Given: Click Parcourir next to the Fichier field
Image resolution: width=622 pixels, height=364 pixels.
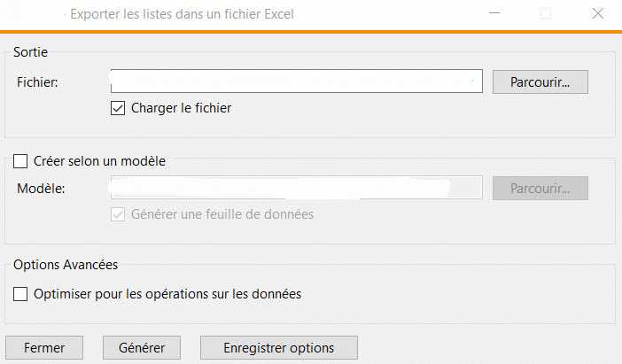Looking at the screenshot, I should [540, 81].
